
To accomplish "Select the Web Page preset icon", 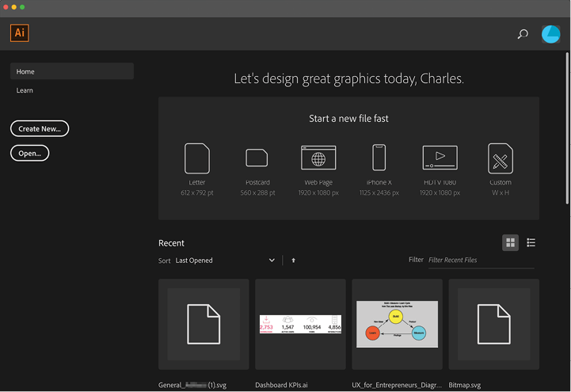I will point(318,158).
